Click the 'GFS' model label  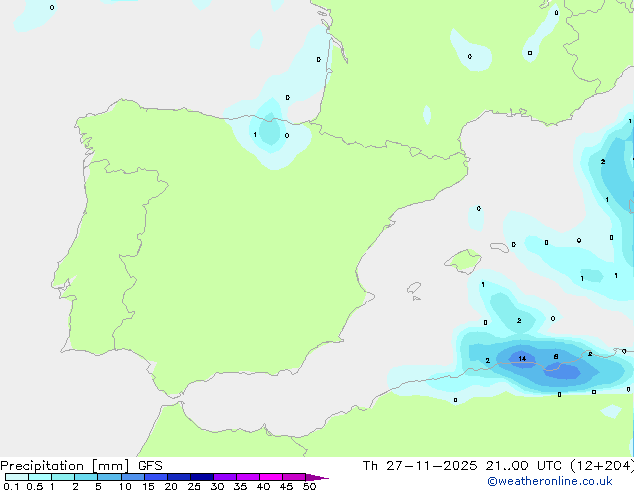click(x=150, y=466)
